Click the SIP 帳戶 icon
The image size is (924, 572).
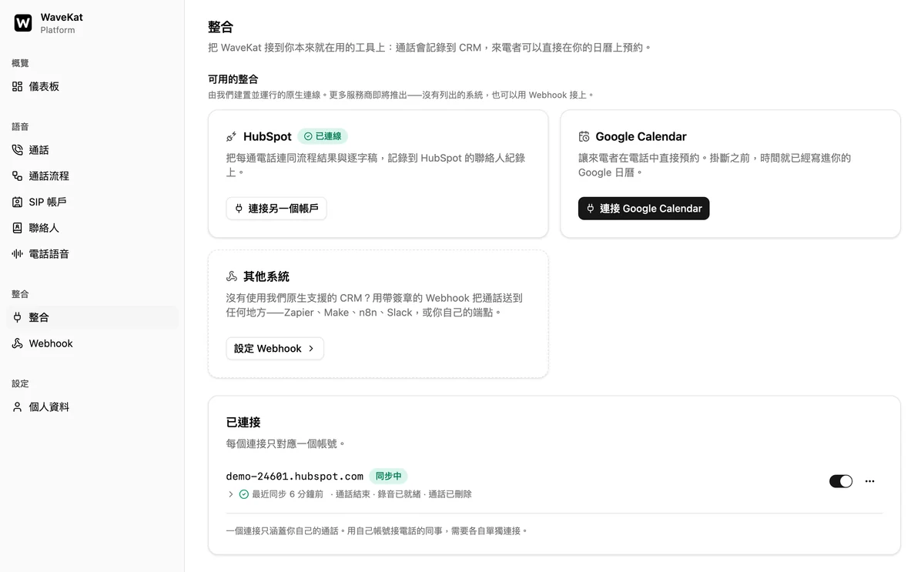17,202
